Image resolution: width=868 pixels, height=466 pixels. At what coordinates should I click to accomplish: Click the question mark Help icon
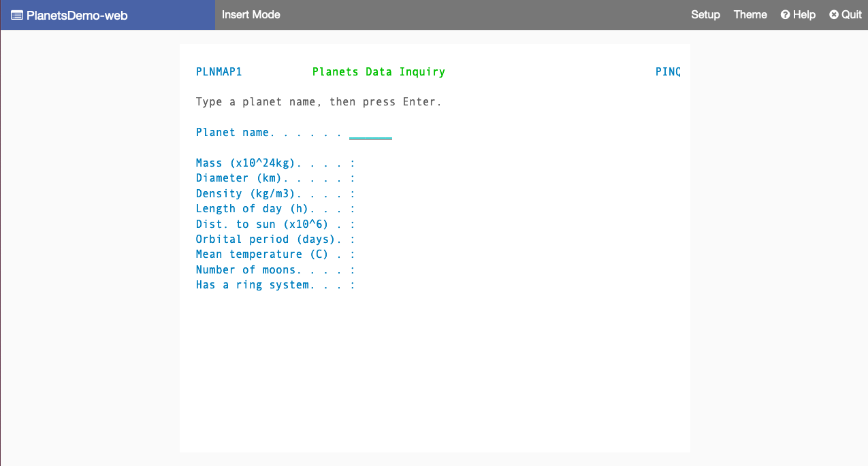point(784,14)
